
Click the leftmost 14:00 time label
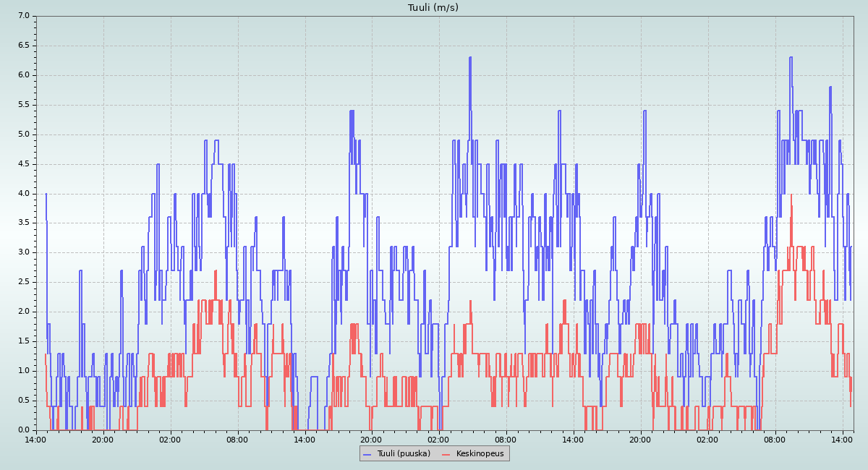(35, 439)
